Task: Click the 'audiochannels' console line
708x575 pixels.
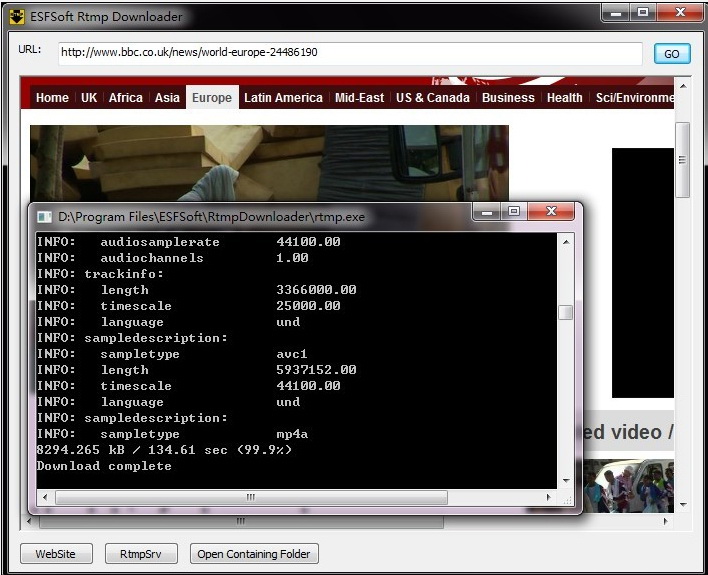Action: pos(173,258)
